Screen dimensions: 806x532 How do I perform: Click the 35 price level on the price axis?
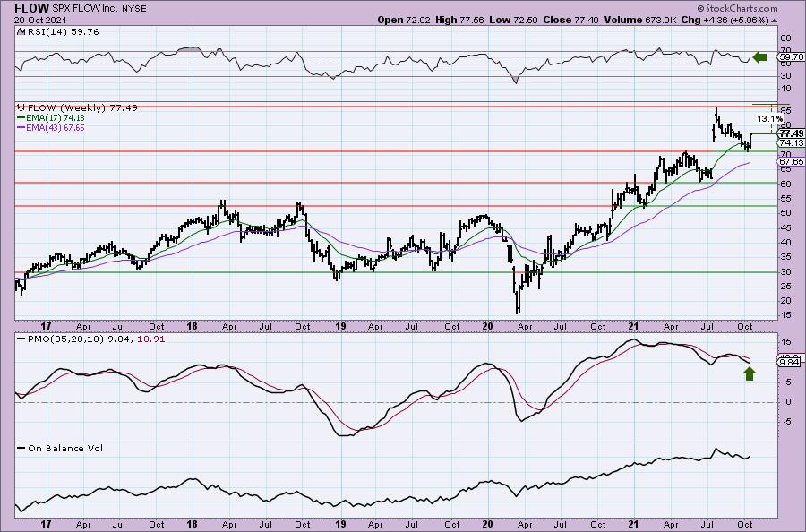coord(785,257)
